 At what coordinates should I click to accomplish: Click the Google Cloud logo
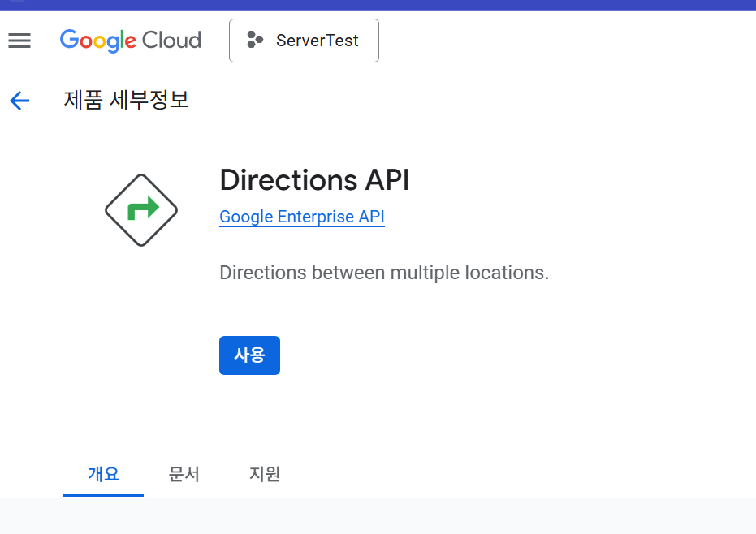tap(130, 41)
